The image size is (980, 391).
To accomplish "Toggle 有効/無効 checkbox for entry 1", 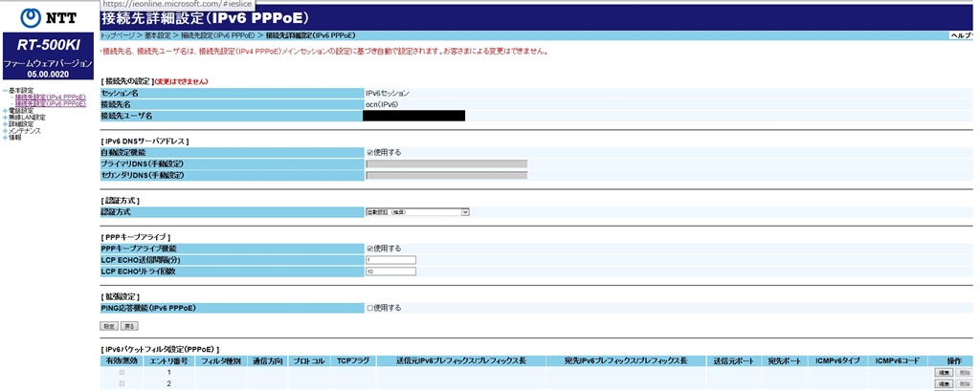I will 122,372.
